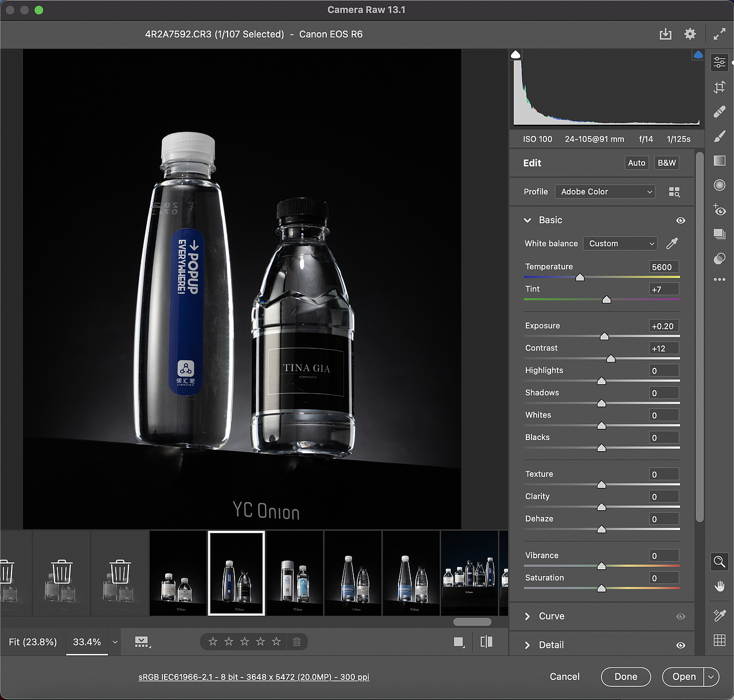Click the Contrast slider handle

(611, 359)
